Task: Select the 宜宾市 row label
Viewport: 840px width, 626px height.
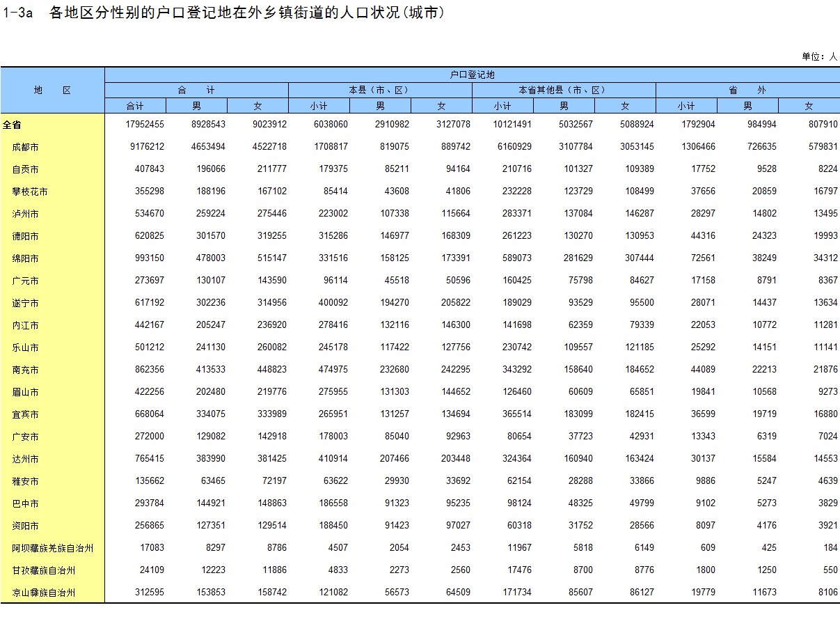Action: pyautogui.click(x=25, y=415)
